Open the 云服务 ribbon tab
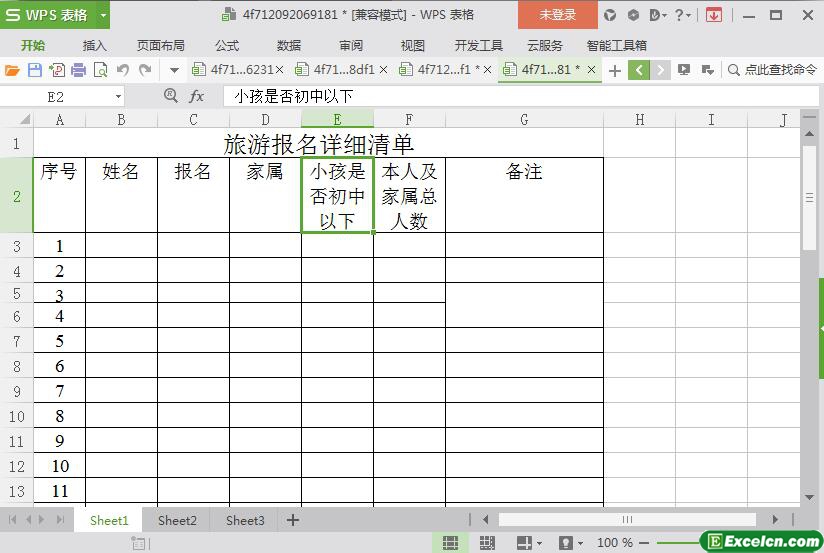The image size is (824, 553). (545, 46)
